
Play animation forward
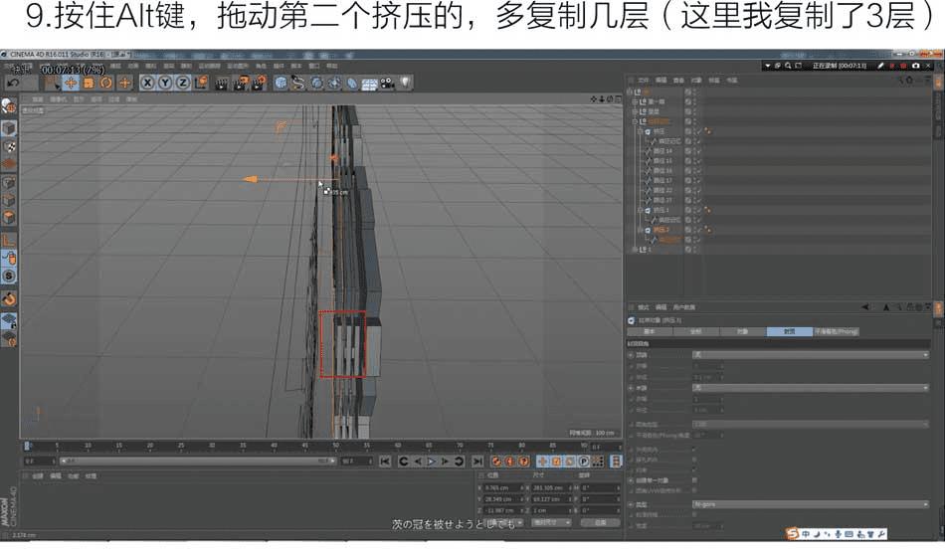[x=432, y=462]
